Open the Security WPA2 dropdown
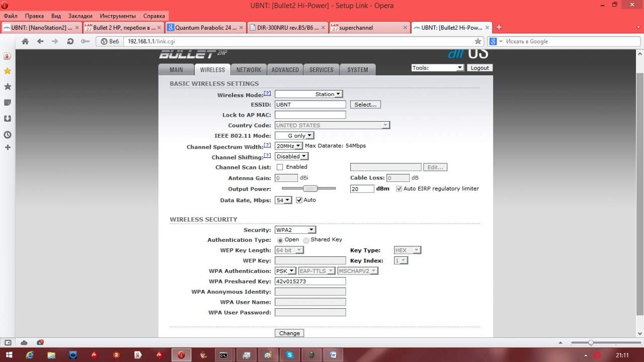644x362 pixels. 295,230
